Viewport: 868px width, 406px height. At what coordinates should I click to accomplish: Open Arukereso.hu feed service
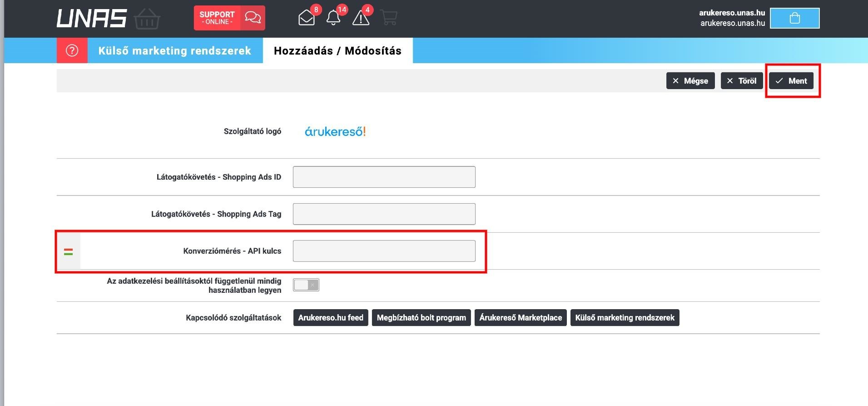331,318
